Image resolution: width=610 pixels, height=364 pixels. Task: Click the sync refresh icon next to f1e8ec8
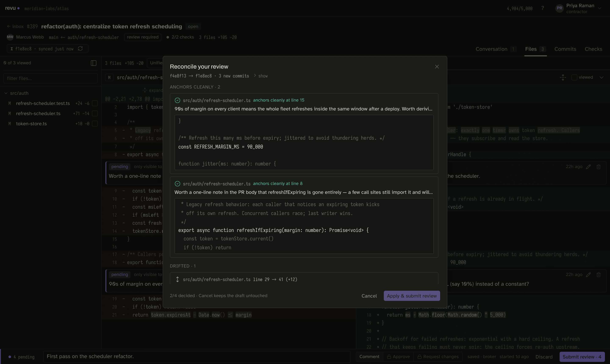pyautogui.click(x=80, y=48)
